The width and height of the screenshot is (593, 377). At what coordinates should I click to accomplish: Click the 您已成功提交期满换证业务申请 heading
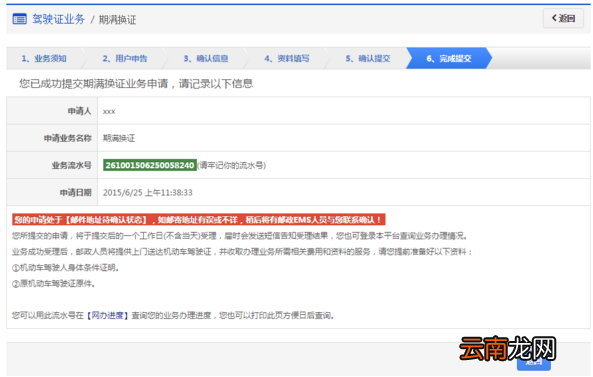tap(136, 84)
